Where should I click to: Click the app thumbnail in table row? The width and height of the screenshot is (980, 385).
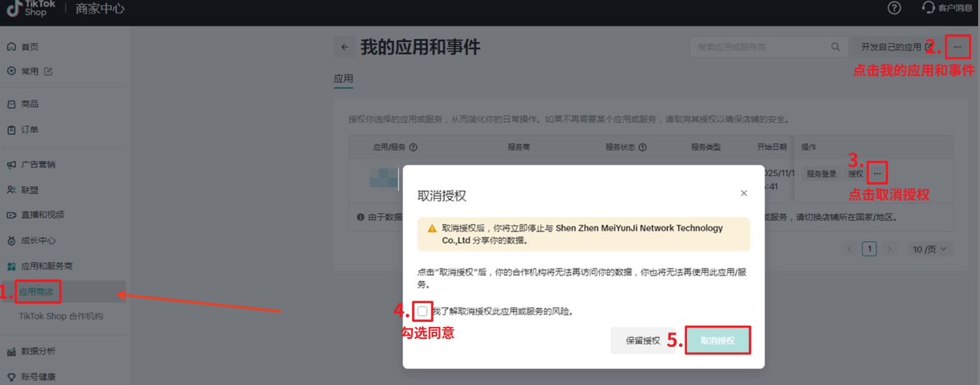point(384,177)
